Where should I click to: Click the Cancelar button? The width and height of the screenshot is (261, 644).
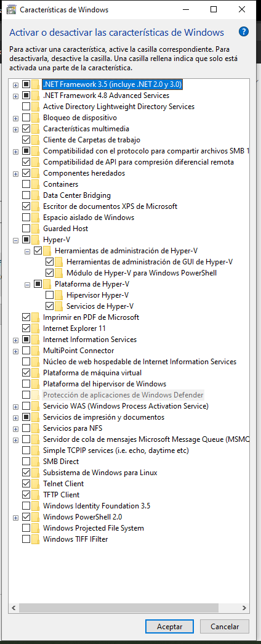pyautogui.click(x=225, y=626)
